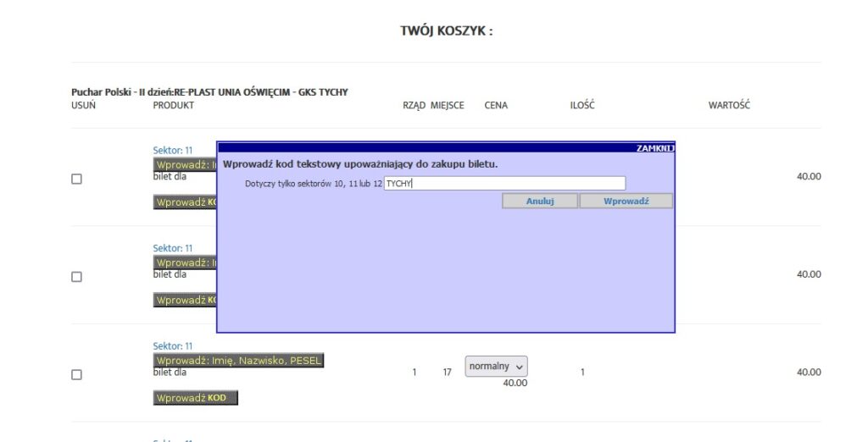
Task: Open the normalny ticket type dropdown
Action: point(496,366)
